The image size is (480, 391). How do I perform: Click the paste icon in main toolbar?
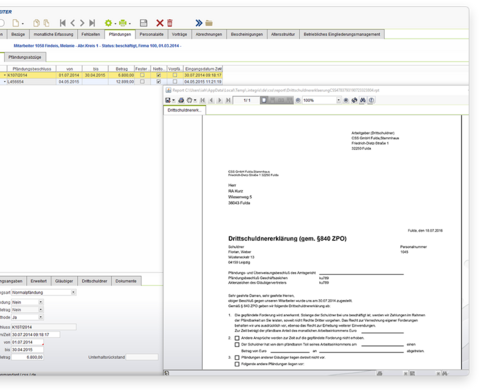46,23
